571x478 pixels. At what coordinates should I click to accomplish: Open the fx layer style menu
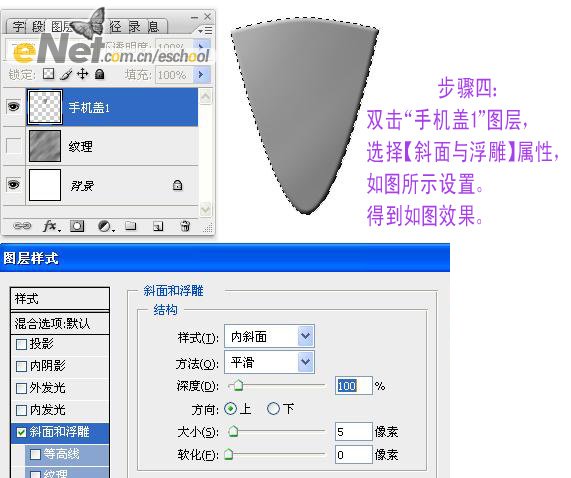(x=51, y=226)
